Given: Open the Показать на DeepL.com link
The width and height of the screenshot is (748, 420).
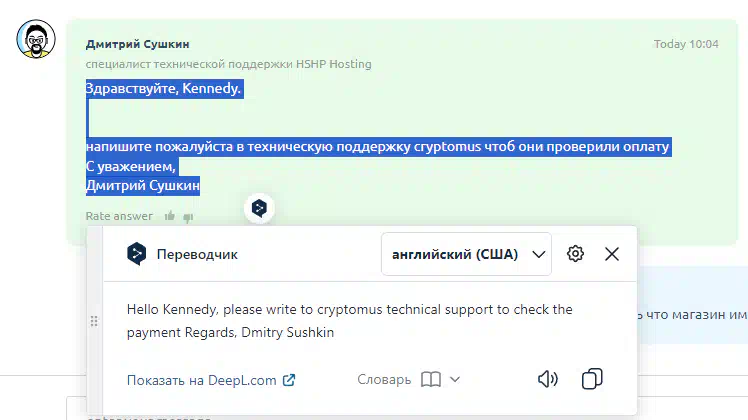Looking at the screenshot, I should pyautogui.click(x=211, y=380).
